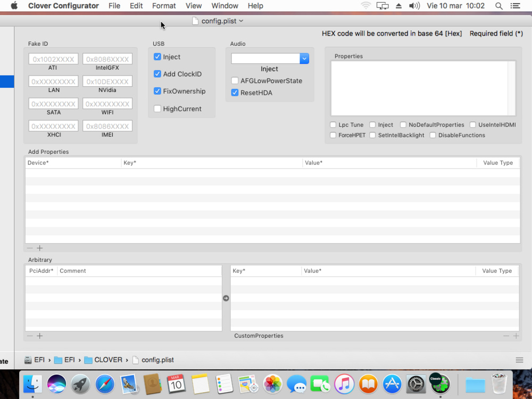Click the eject menu bar icon
The height and width of the screenshot is (399, 532).
pos(398,6)
